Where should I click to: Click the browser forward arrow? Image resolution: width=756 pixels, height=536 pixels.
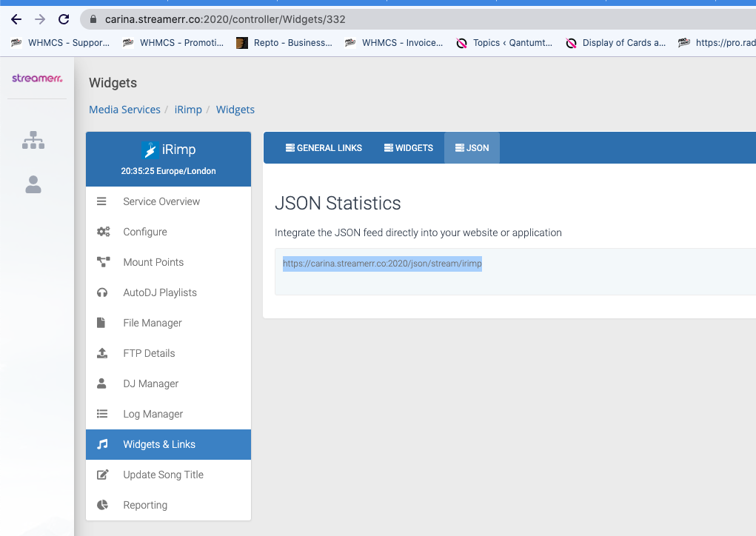pos(40,19)
